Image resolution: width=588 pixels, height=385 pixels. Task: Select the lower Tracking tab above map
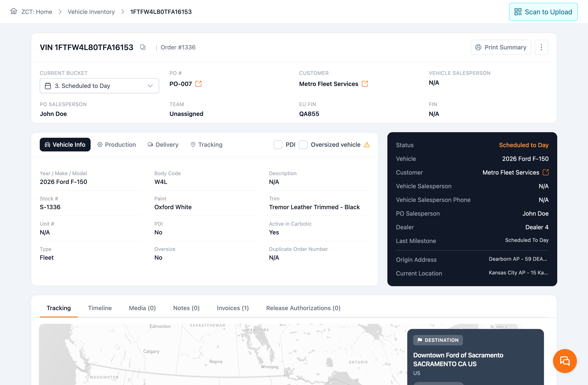59,308
